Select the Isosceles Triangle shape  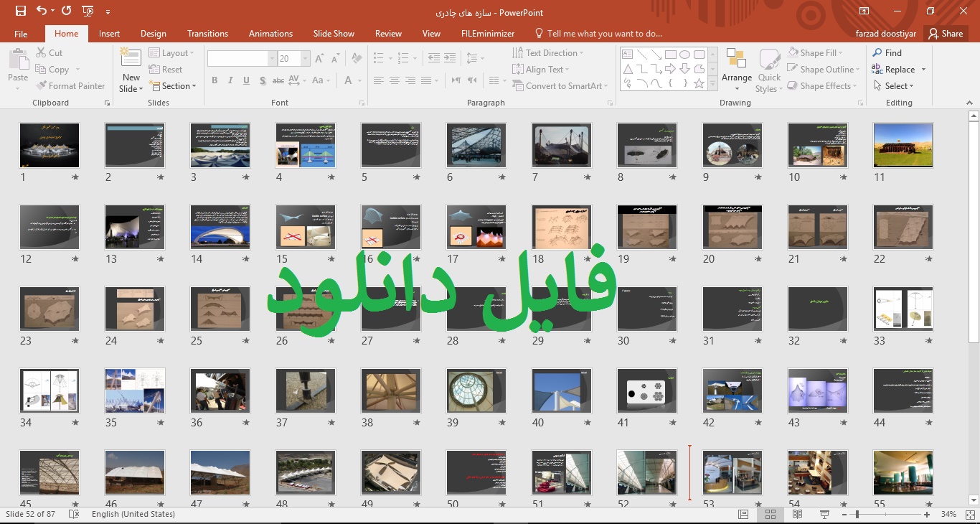tap(628, 69)
